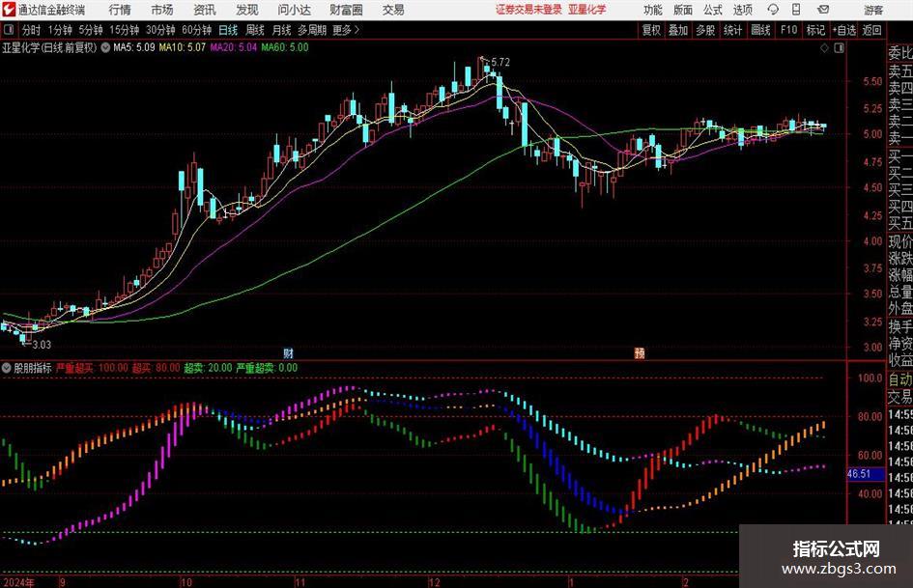Click the 超卖 20.00 label
This screenshot has width=913, height=588.
(208, 368)
